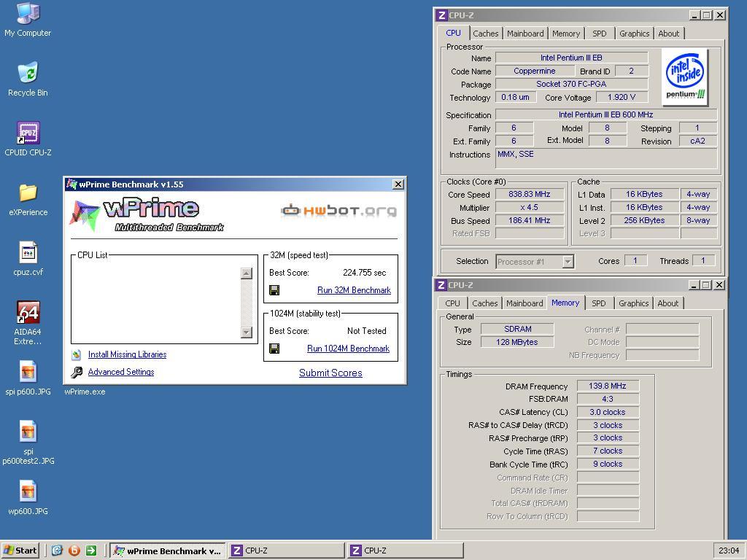The image size is (747, 560).
Task: Run the 1024M Benchmark
Action: (348, 349)
